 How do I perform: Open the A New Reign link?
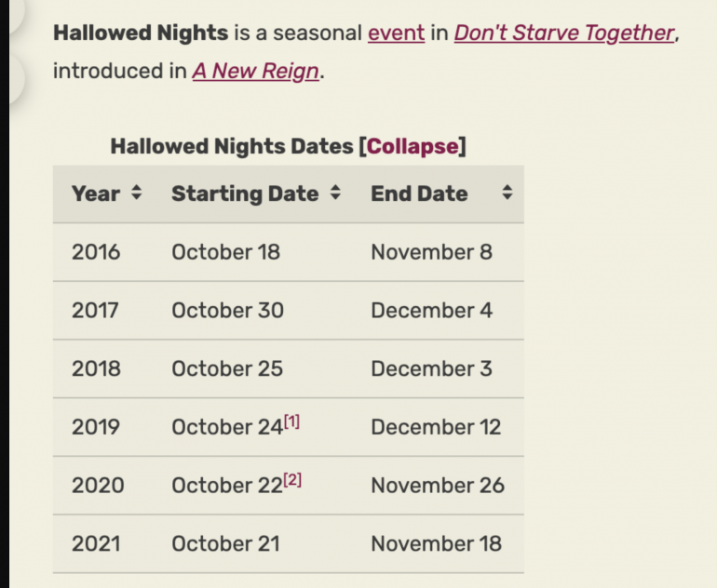256,72
